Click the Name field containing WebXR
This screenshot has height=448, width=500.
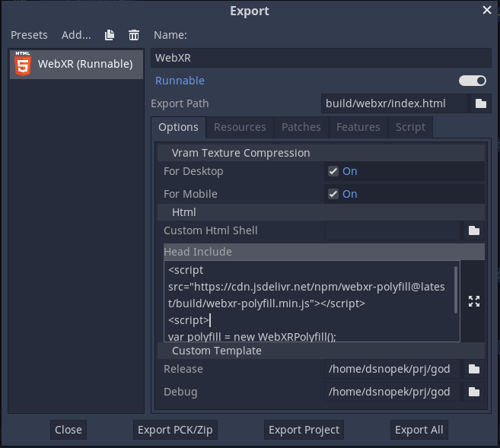[321, 58]
